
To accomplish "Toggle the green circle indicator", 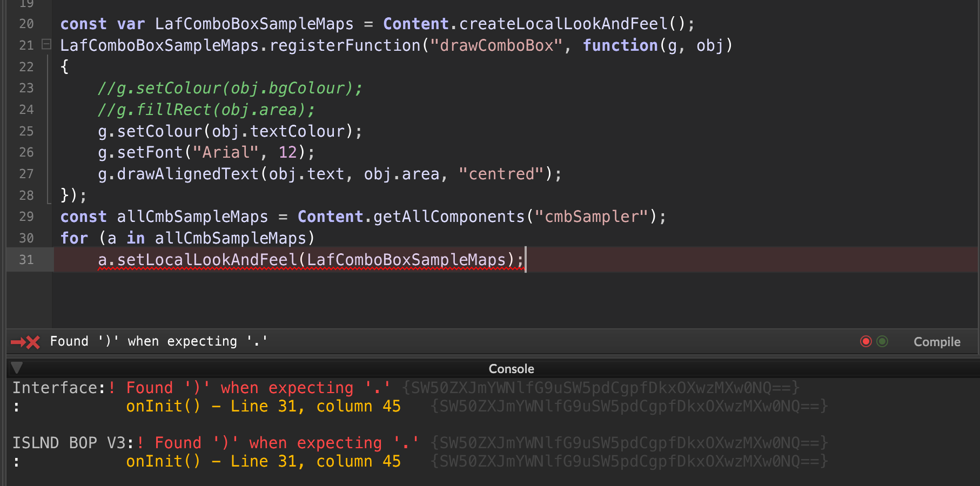I will [x=882, y=341].
